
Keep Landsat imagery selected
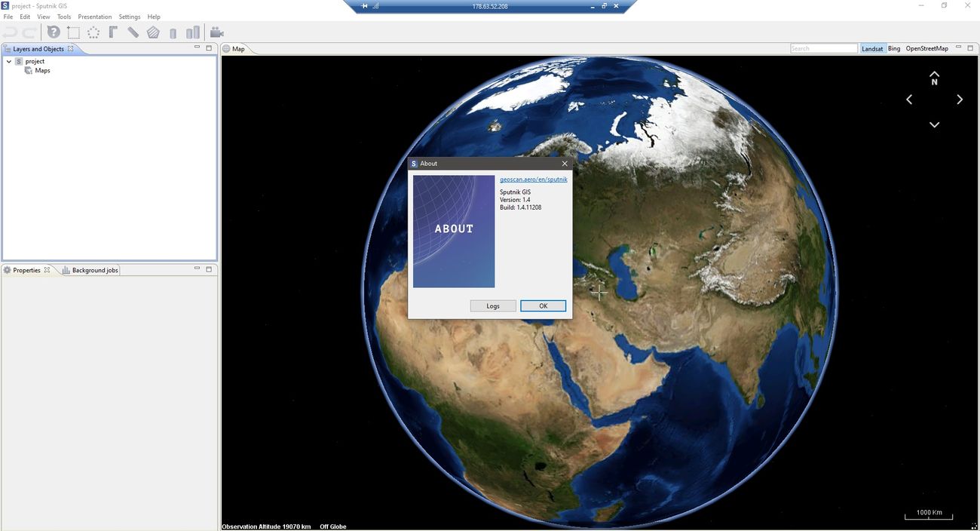tap(872, 48)
